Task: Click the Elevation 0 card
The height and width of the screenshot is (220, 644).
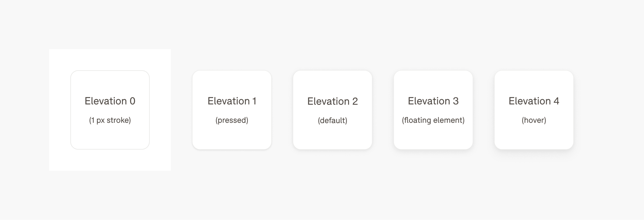Action: 110,110
